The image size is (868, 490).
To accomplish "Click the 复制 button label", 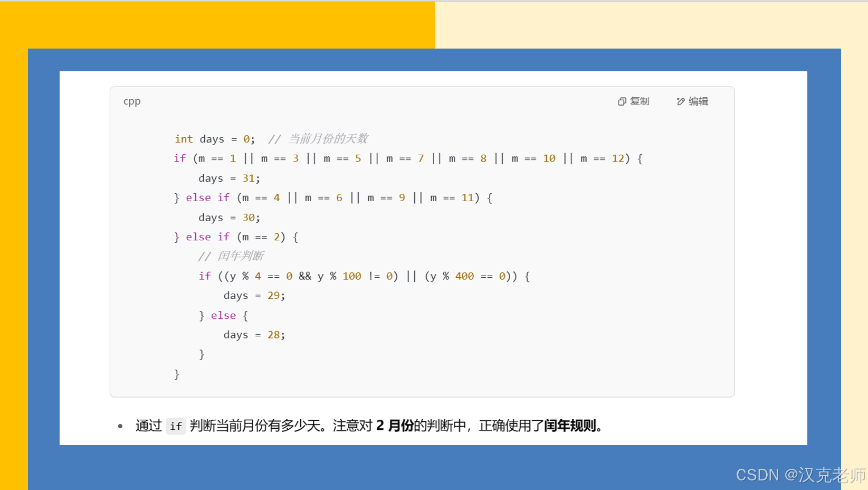I will click(x=640, y=101).
